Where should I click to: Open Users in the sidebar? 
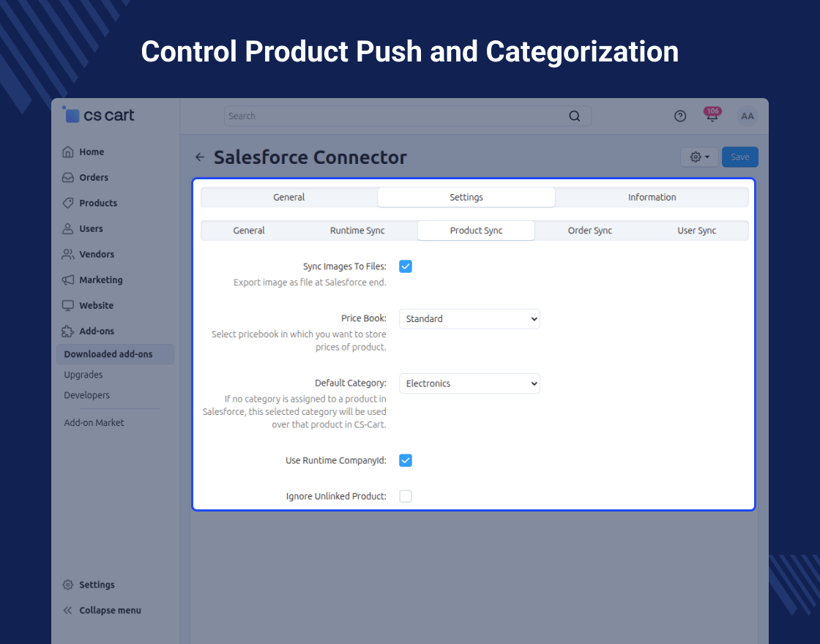pyautogui.click(x=91, y=228)
